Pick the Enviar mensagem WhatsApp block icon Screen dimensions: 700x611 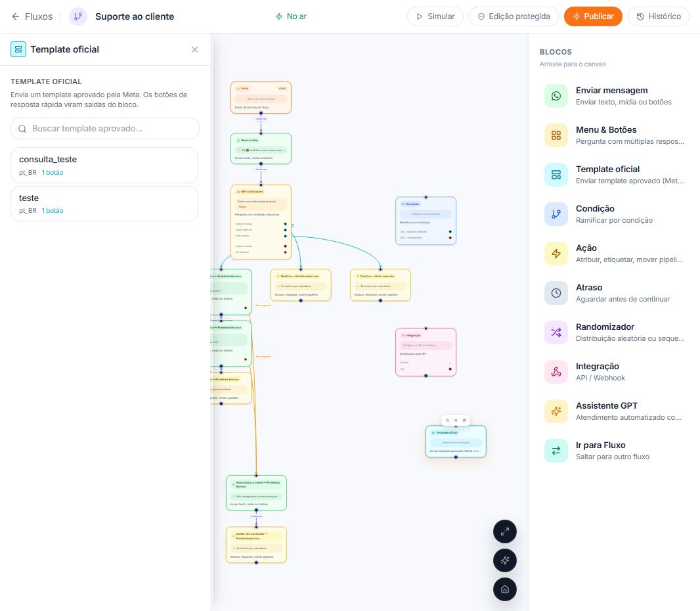tap(556, 96)
